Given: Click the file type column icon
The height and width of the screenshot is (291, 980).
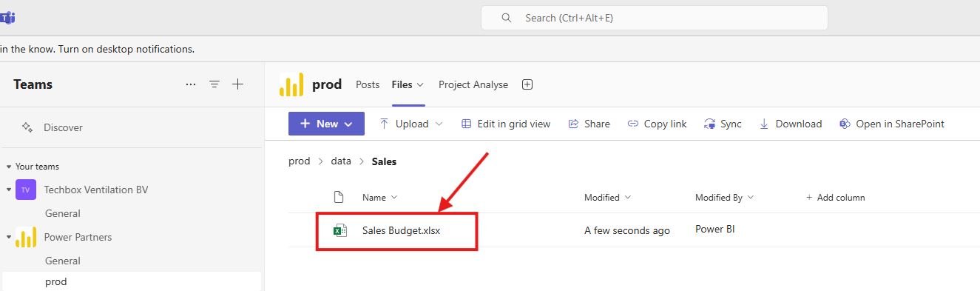Looking at the screenshot, I should pos(339,197).
